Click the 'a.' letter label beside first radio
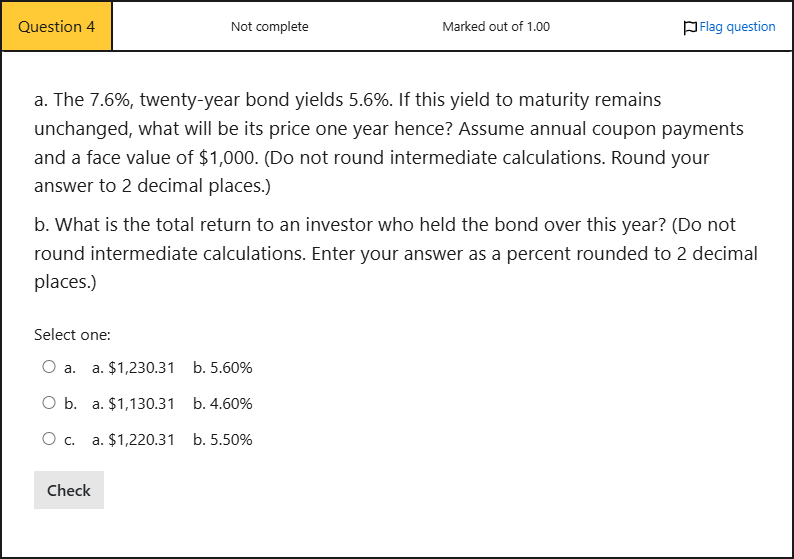794x559 pixels. 70,368
